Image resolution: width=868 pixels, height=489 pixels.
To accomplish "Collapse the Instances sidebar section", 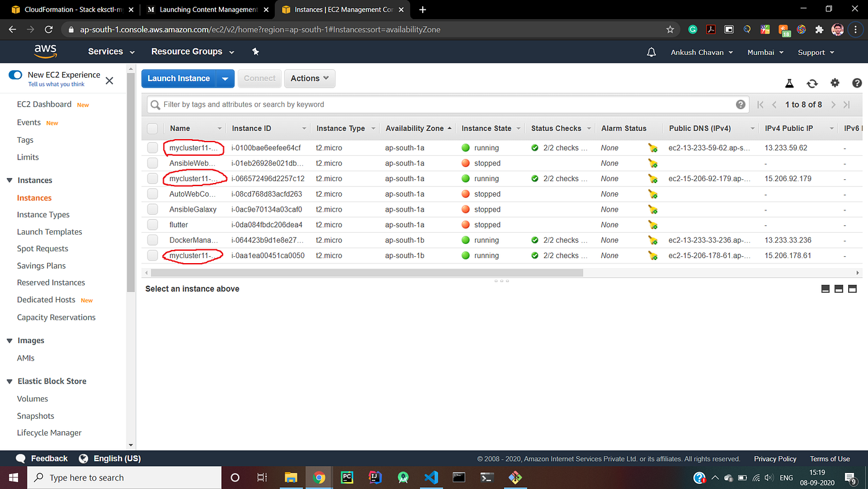I will [x=9, y=181].
